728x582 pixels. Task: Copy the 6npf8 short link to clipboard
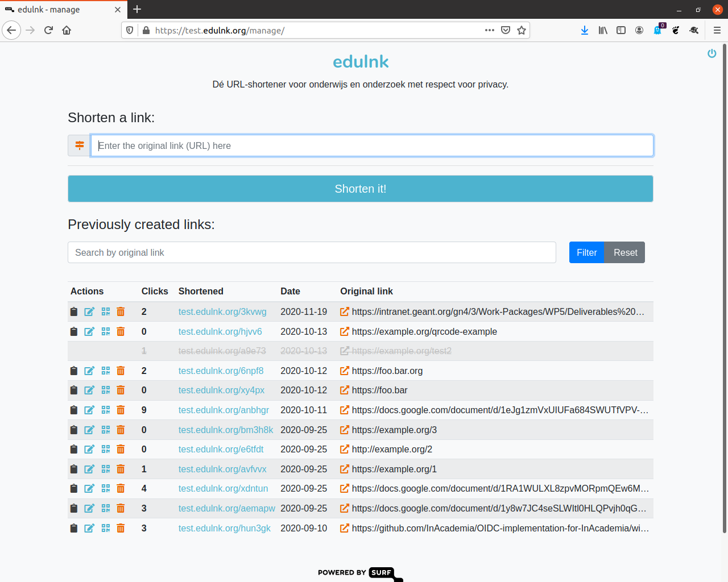tap(73, 371)
